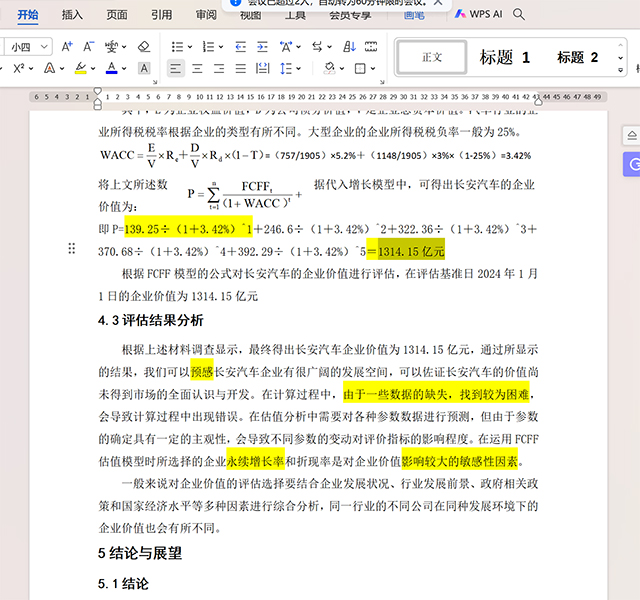
Task: Apply the text effect A icon
Action: click(x=49, y=68)
